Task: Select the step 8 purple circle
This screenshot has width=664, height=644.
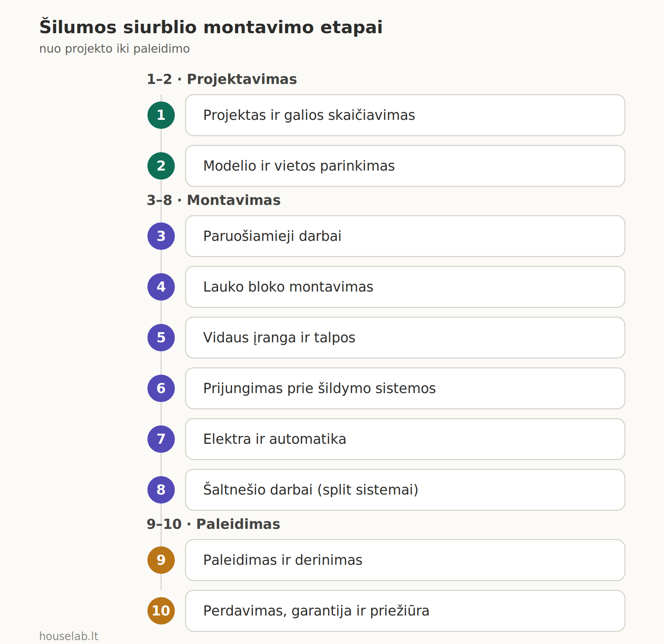Action: point(161,490)
